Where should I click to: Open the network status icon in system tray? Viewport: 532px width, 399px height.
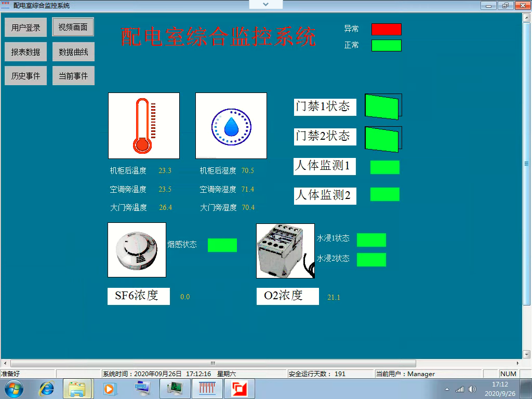pyautogui.click(x=459, y=388)
